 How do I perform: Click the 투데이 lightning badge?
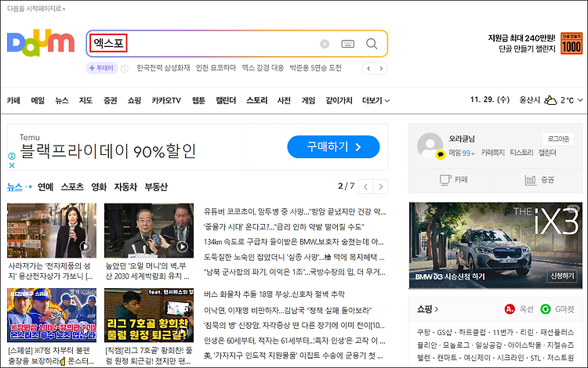102,68
